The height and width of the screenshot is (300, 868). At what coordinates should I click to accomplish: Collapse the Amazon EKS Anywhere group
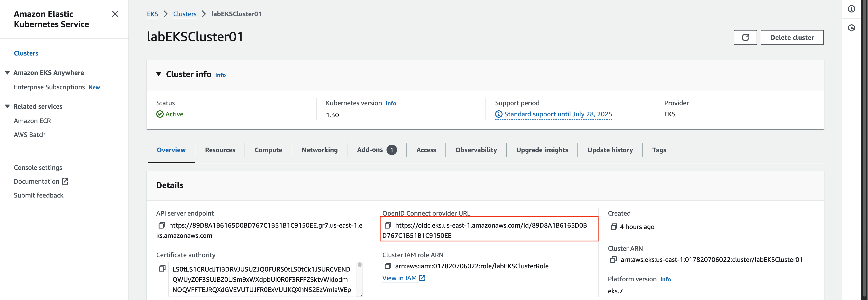pyautogui.click(x=7, y=73)
